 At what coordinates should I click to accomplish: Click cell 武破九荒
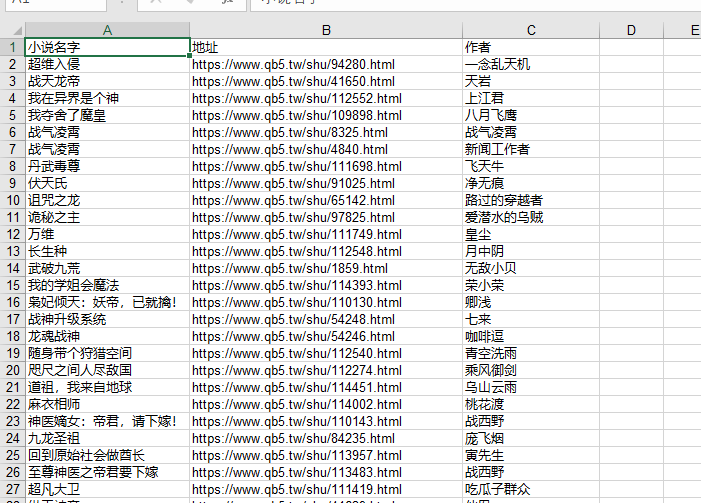pyautogui.click(x=108, y=268)
